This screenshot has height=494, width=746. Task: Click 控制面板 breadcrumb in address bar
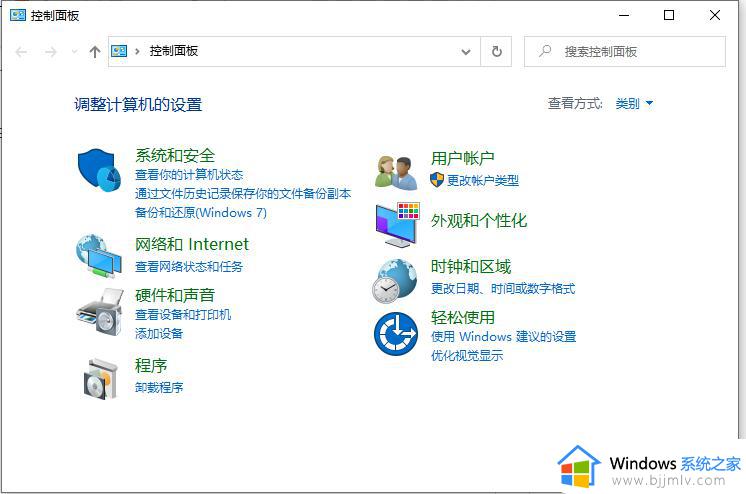pyautogui.click(x=174, y=51)
